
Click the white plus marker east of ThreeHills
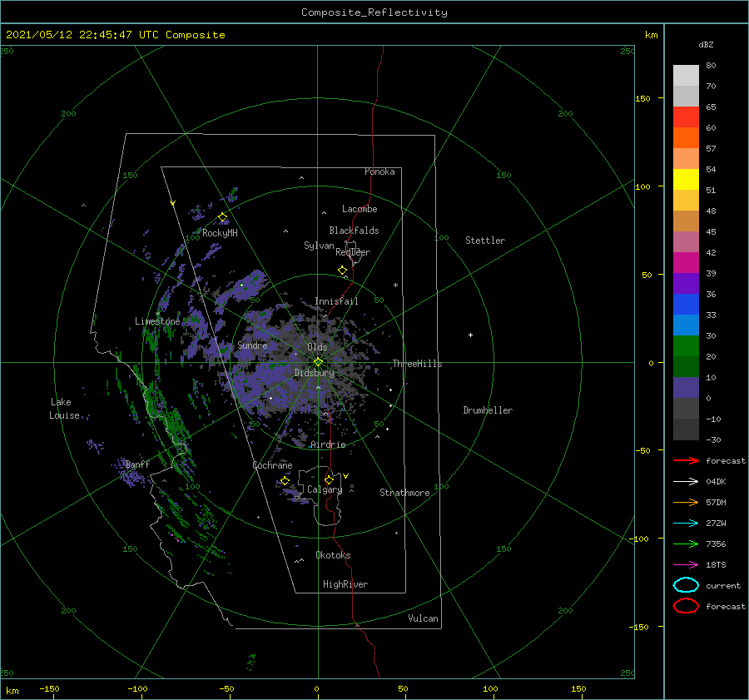click(470, 335)
